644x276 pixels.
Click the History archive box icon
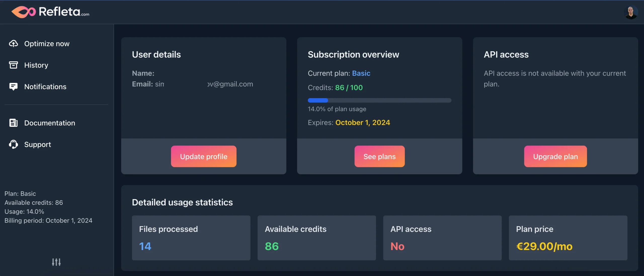(x=14, y=65)
